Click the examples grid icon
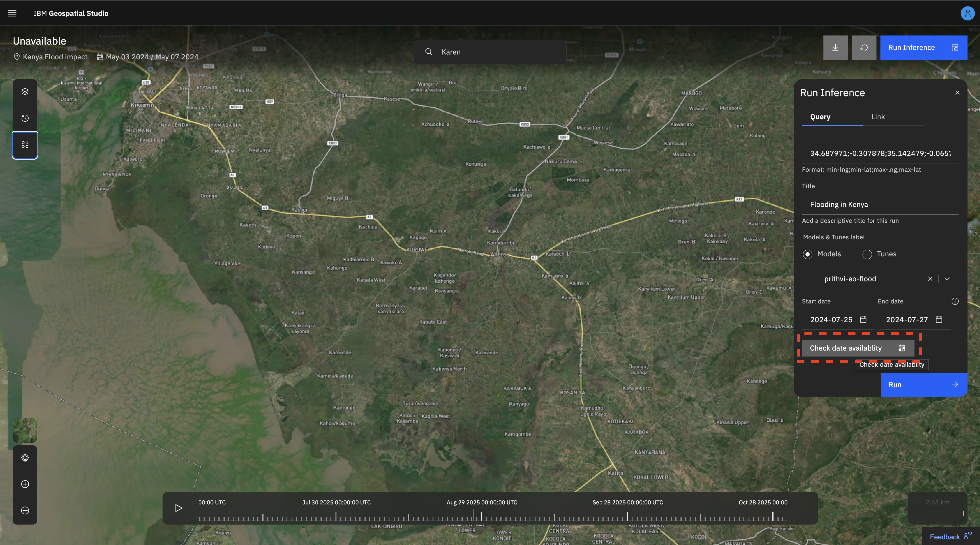 (25, 145)
